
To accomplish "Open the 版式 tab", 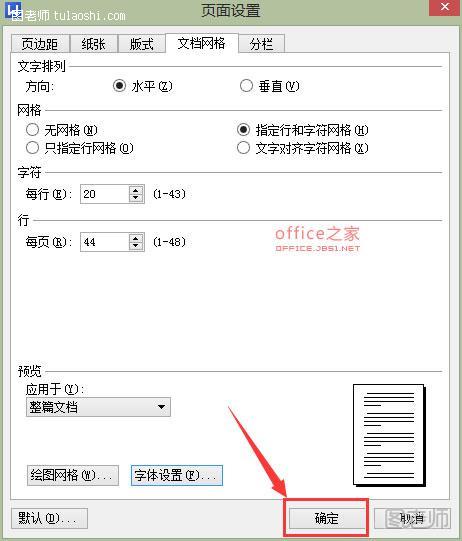I will [141, 44].
